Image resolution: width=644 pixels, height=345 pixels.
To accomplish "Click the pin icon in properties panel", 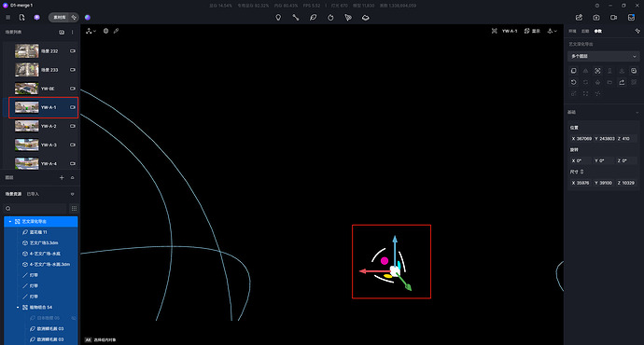I will click(x=637, y=31).
